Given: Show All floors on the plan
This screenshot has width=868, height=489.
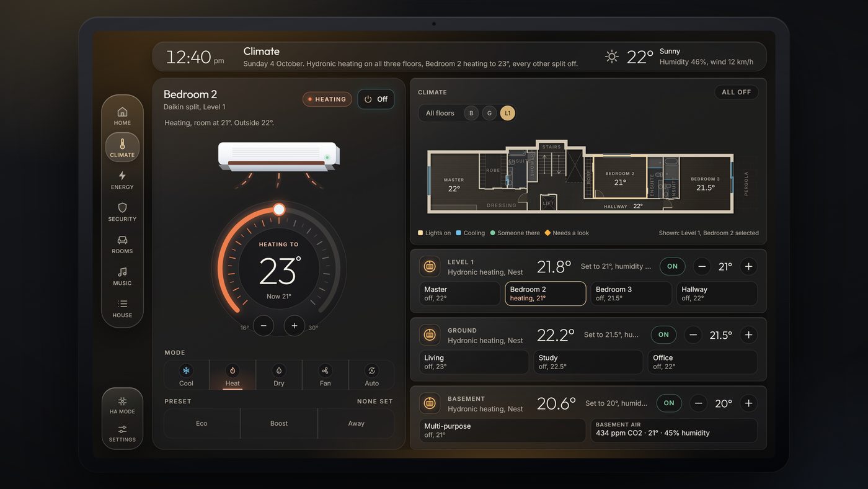Looking at the screenshot, I should coord(440,113).
